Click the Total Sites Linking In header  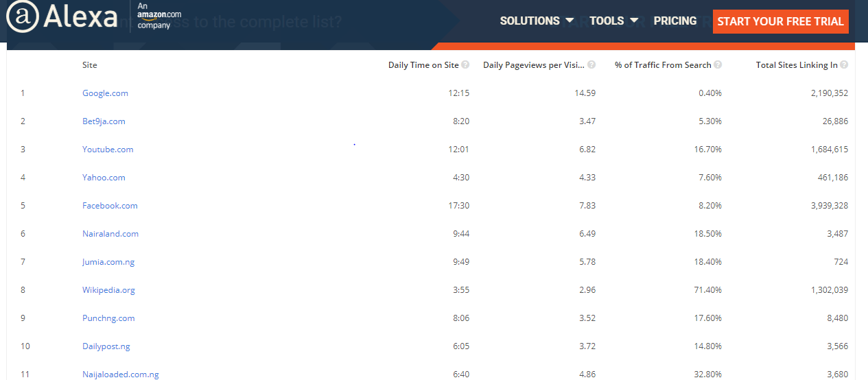(797, 65)
